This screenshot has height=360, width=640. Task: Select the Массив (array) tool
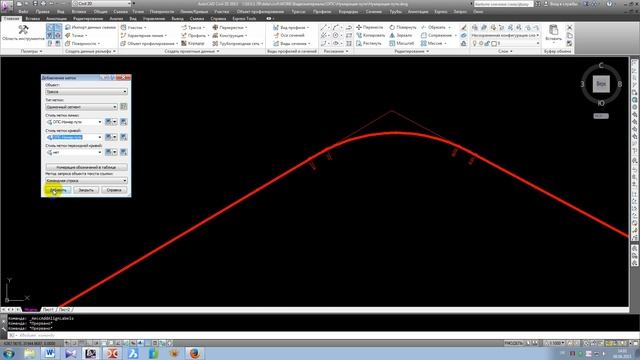[433, 43]
